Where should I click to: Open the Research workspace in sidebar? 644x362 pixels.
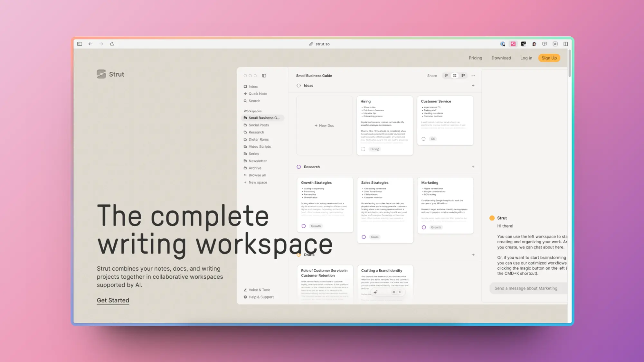[x=254, y=132]
